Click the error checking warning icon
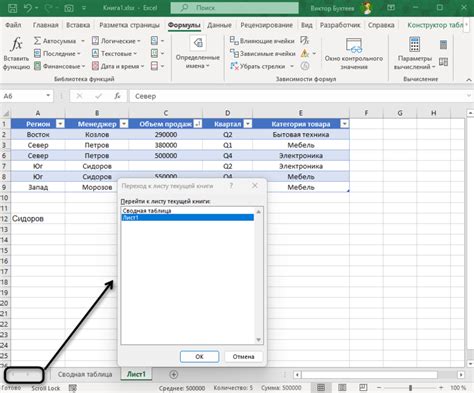The image size is (474, 393). [x=305, y=53]
